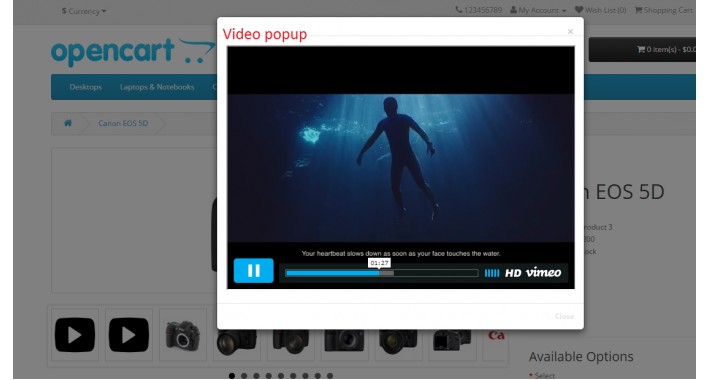Image resolution: width=710 pixels, height=380 pixels.
Task: Click the Canon EOS 5D breadcrumb
Action: pos(123,123)
